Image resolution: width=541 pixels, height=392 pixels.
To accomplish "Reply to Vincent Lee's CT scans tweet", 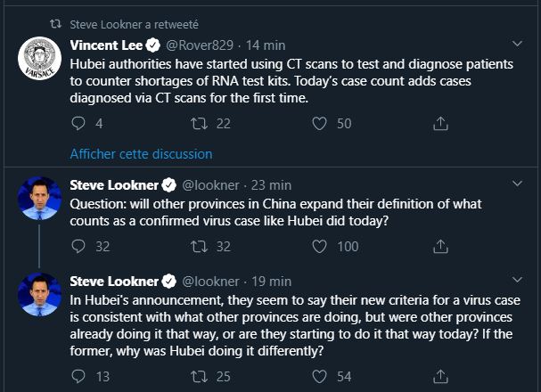I will pos(78,124).
